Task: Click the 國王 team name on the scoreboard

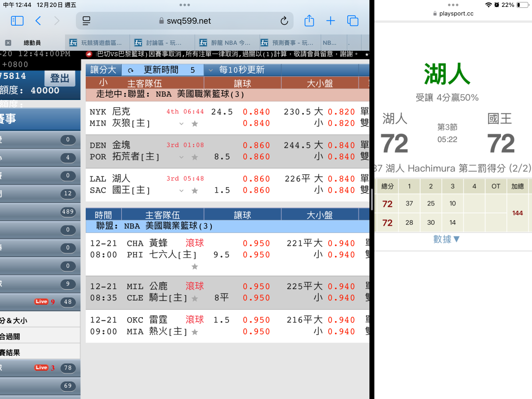Action: (499, 119)
